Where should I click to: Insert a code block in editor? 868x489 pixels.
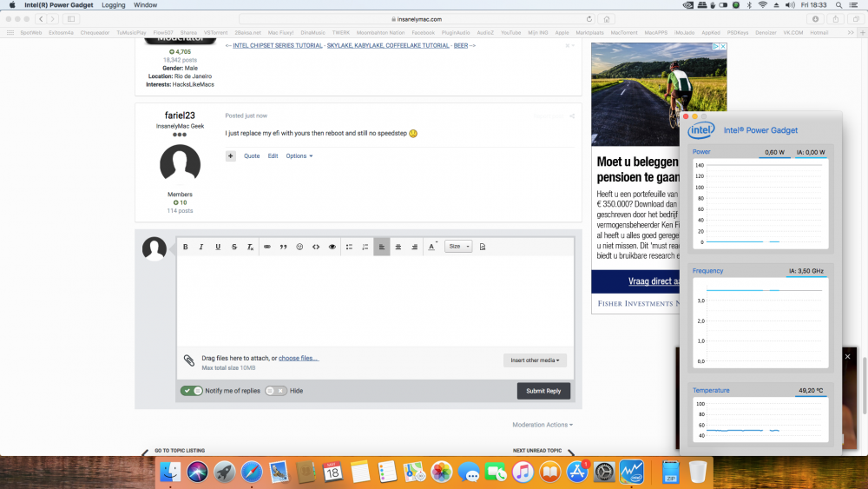(x=316, y=247)
